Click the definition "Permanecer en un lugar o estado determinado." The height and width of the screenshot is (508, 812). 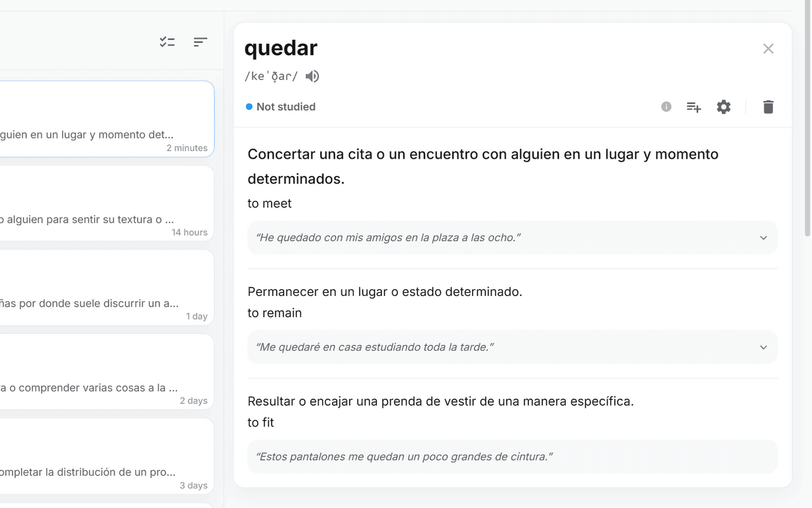385,292
